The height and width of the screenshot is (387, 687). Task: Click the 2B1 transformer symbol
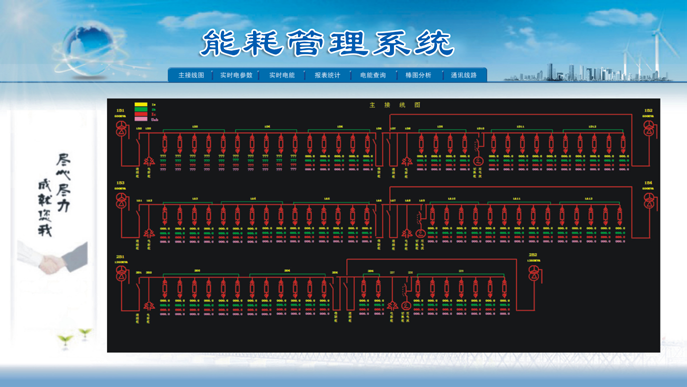121,273
